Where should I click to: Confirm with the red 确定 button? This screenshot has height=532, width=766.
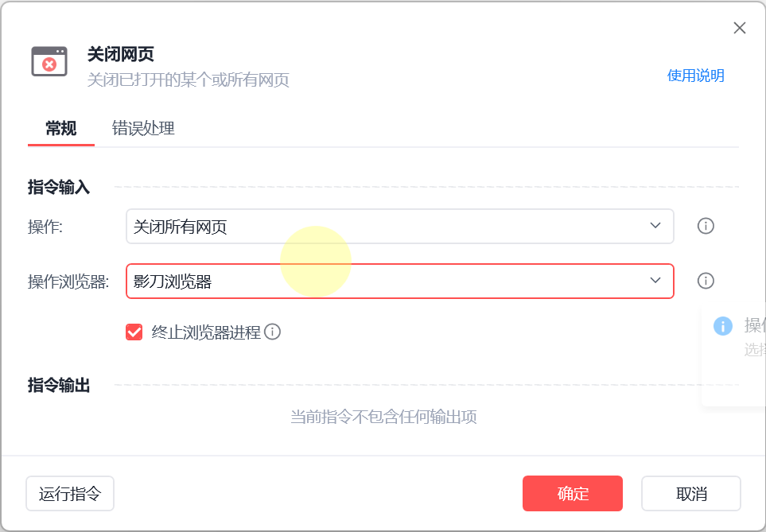pos(572,493)
